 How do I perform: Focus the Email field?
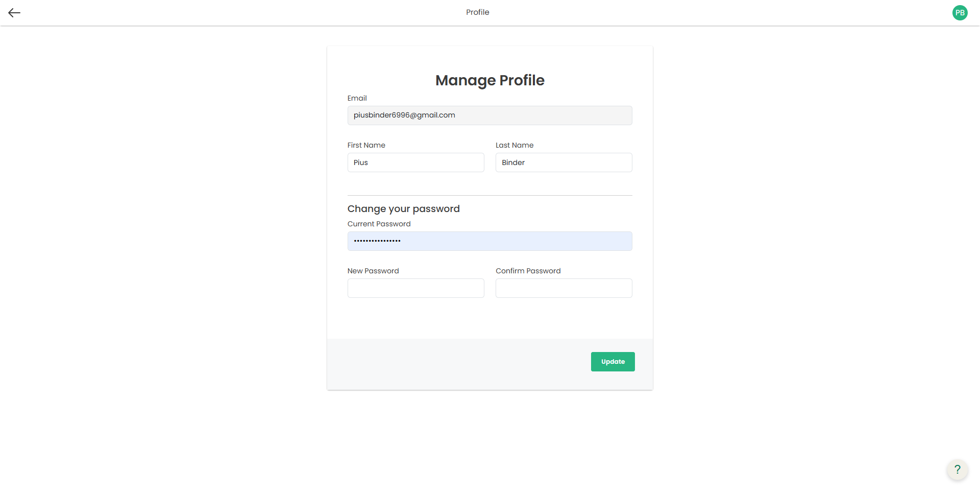point(490,115)
